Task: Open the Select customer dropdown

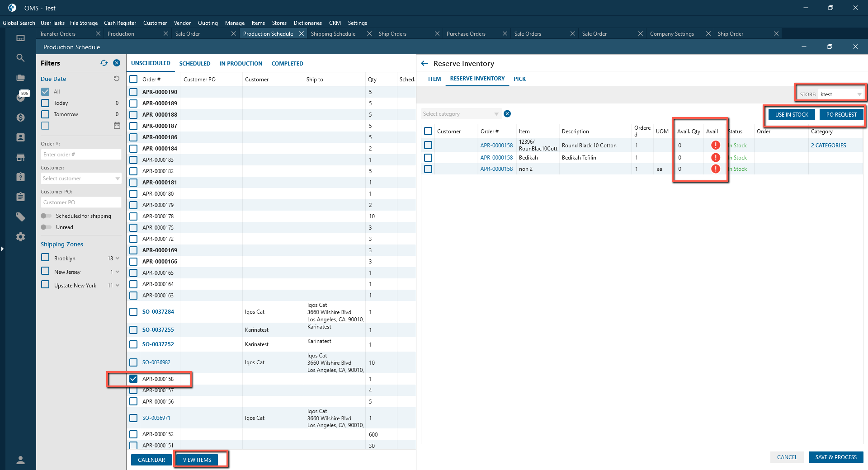Action: (x=81, y=179)
